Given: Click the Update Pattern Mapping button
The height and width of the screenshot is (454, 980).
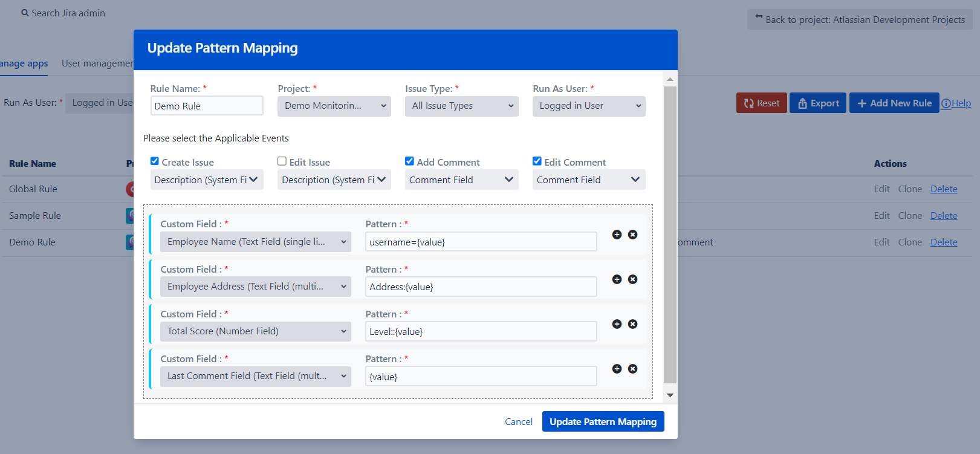Looking at the screenshot, I should tap(603, 421).
